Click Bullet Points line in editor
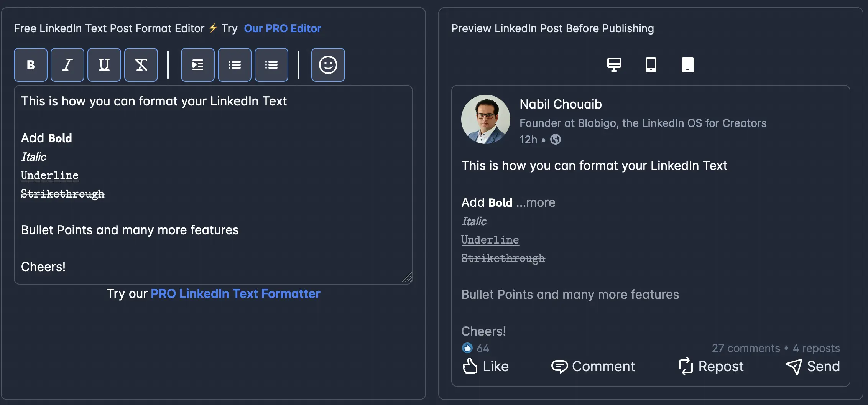The height and width of the screenshot is (405, 868). [130, 230]
